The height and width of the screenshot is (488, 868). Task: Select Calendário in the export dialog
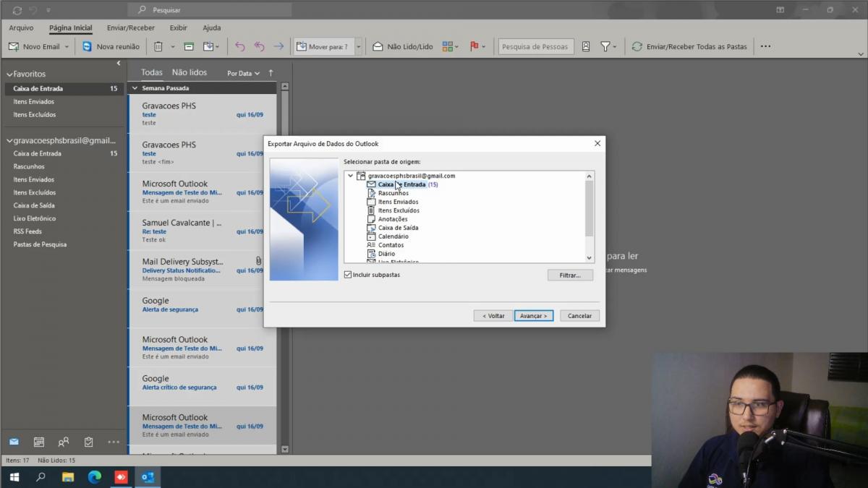click(x=393, y=236)
